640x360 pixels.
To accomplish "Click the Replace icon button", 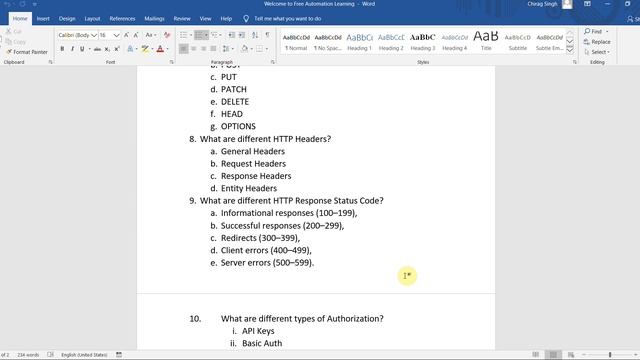I will (597, 42).
